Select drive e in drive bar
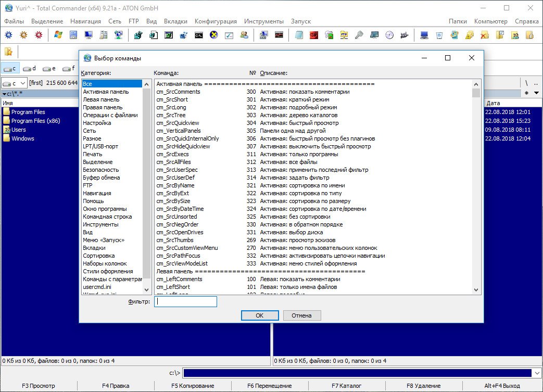 (49, 68)
